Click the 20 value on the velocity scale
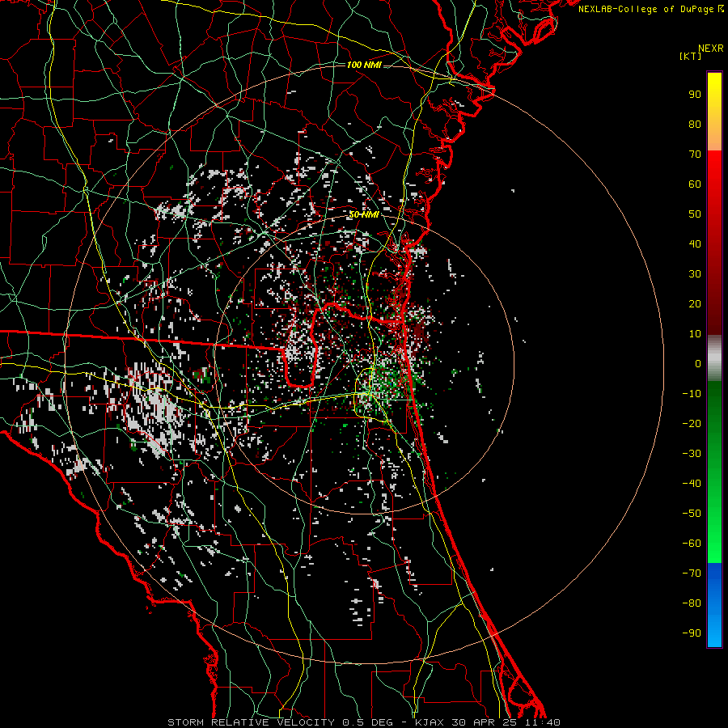Viewport: 728px width, 728px height. click(x=695, y=303)
